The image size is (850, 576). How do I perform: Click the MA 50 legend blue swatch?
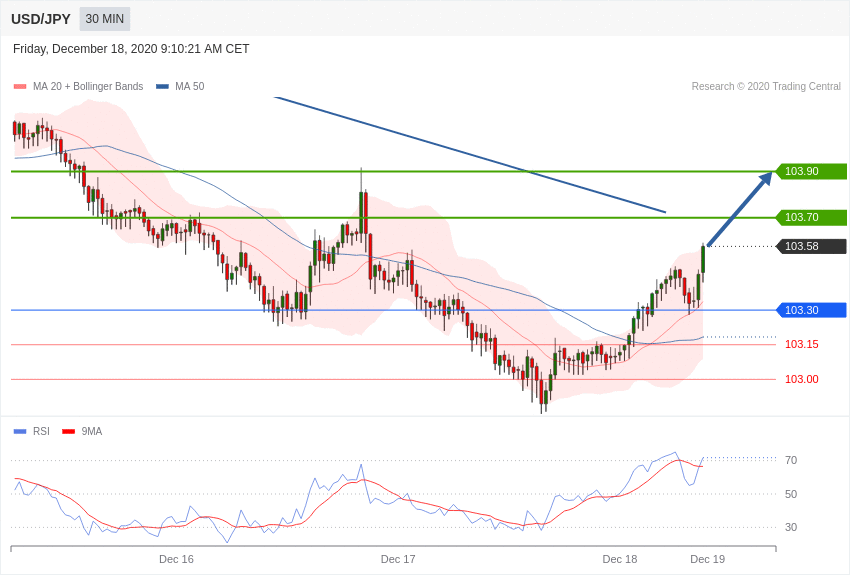point(162,87)
